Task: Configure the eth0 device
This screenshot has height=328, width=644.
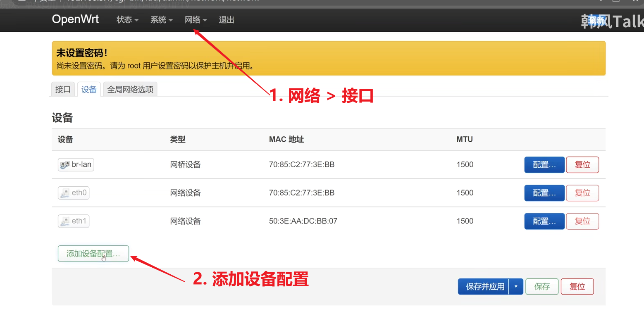Action: [544, 193]
